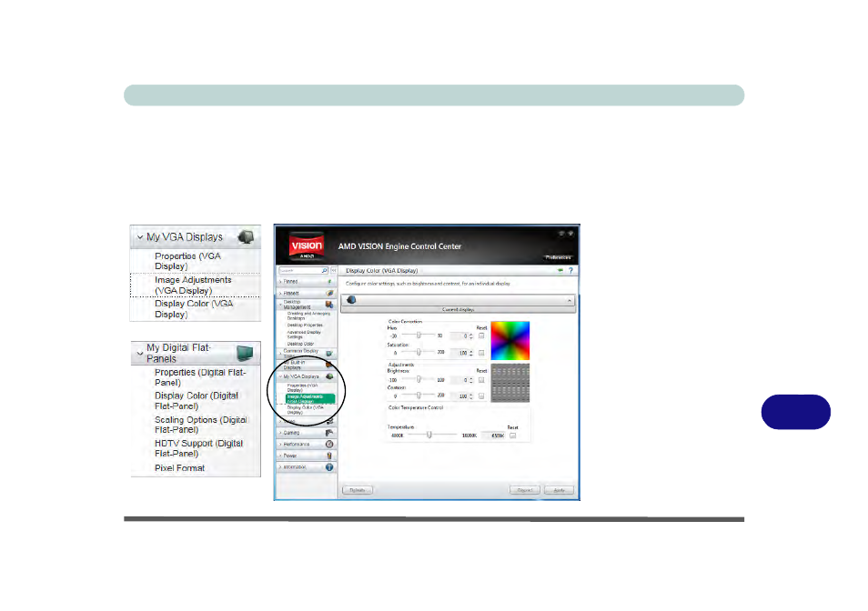
Task: Open Scaling Options (Digital Flat-Panel)
Action: tap(201, 425)
